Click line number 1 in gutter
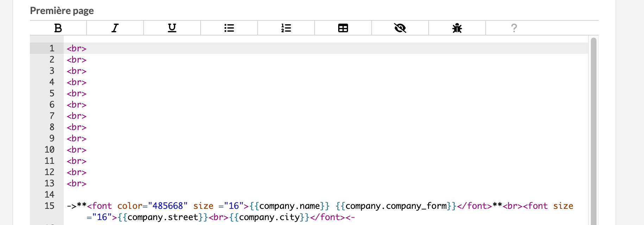644x225 pixels. [52, 48]
